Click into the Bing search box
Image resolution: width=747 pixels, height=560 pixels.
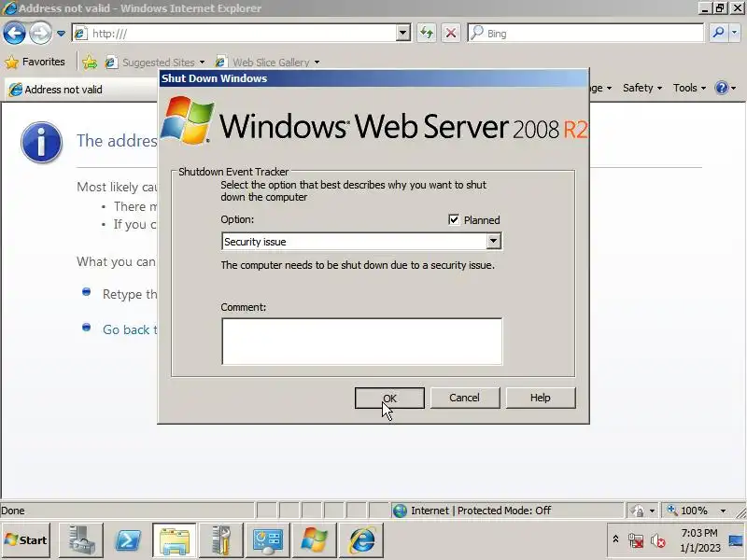(586, 34)
